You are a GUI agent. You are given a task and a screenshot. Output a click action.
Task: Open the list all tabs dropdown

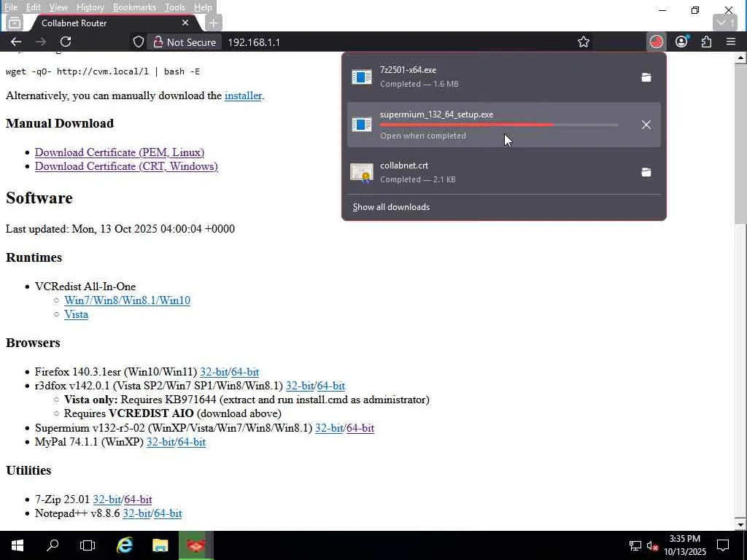[725, 23]
